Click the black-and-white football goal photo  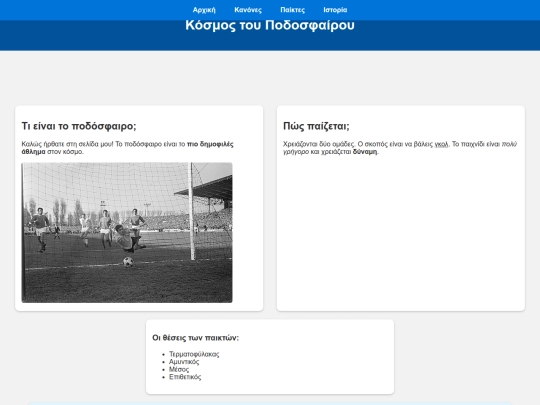[127, 232]
